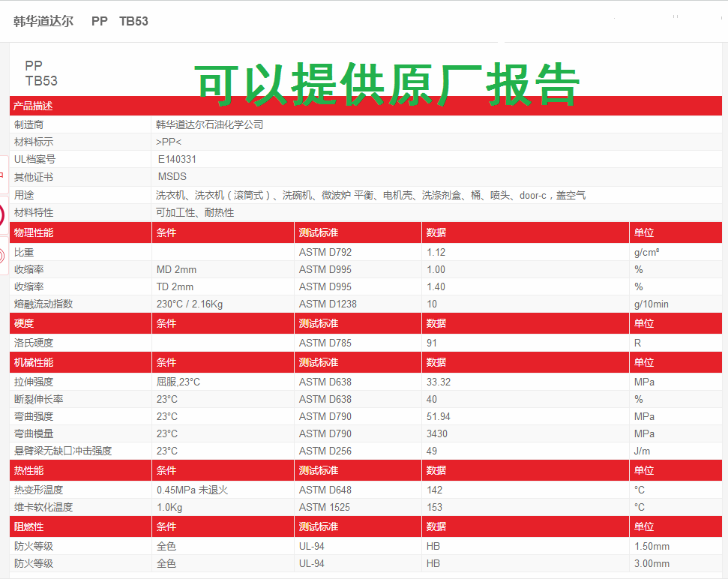Screen dimensions: 728x579
Task: Click the J/m unit cell
Action: [x=642, y=451]
